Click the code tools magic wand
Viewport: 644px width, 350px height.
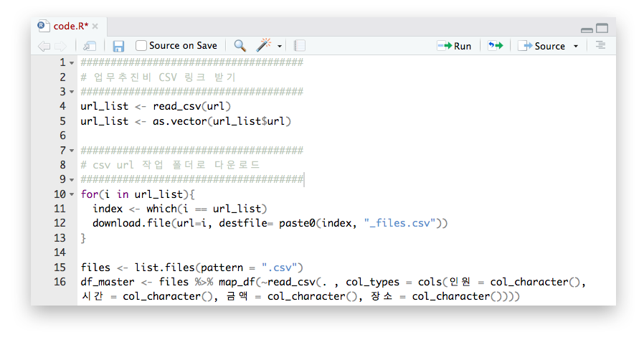tap(264, 45)
